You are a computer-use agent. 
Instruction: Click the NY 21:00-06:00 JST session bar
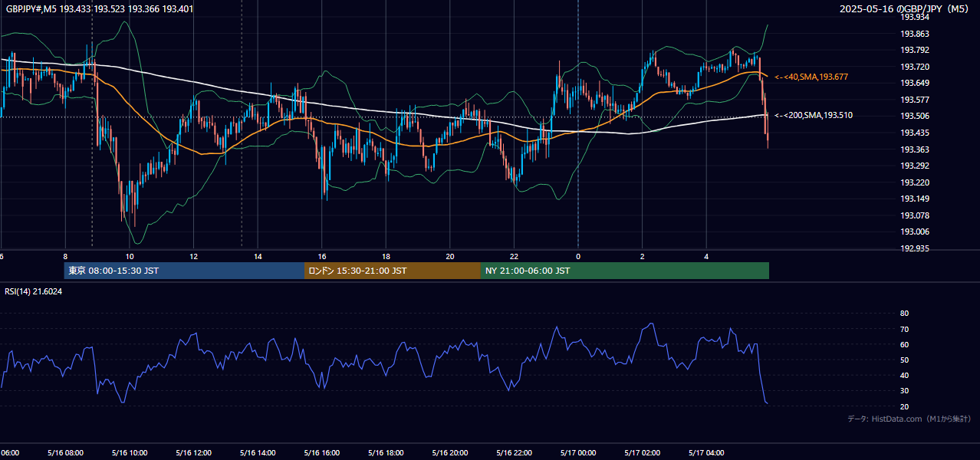click(625, 271)
